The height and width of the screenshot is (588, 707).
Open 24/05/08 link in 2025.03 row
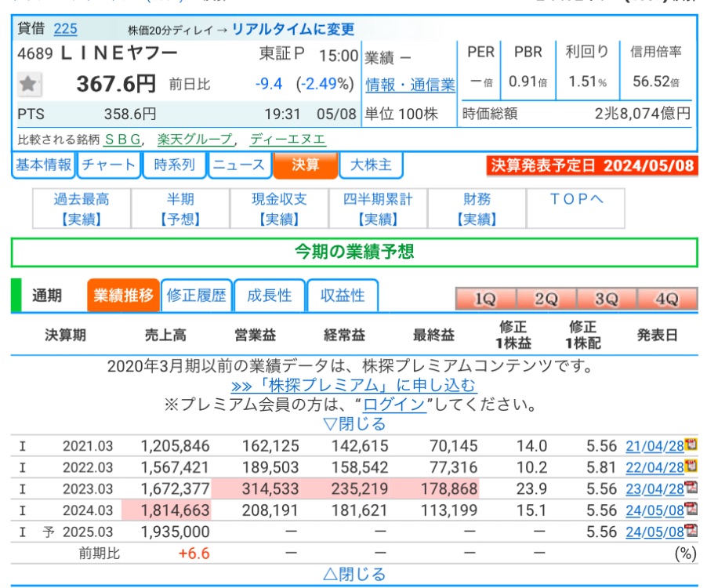654,532
